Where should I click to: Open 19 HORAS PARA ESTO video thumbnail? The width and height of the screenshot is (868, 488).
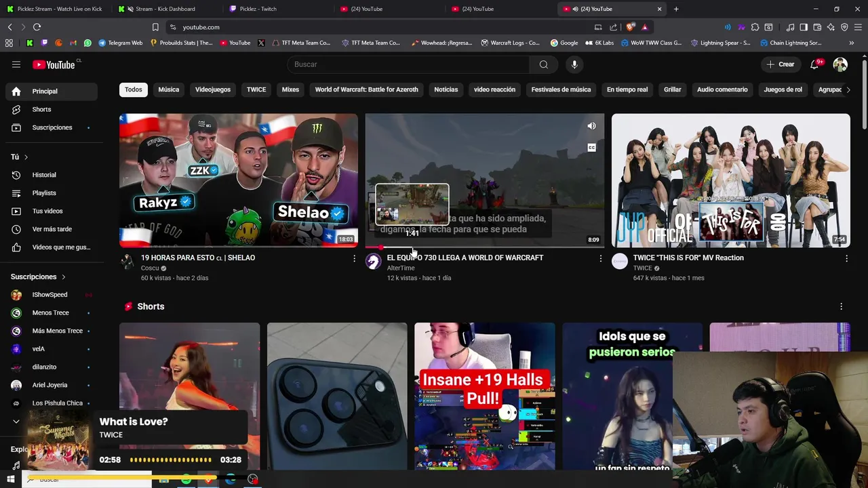(x=239, y=180)
